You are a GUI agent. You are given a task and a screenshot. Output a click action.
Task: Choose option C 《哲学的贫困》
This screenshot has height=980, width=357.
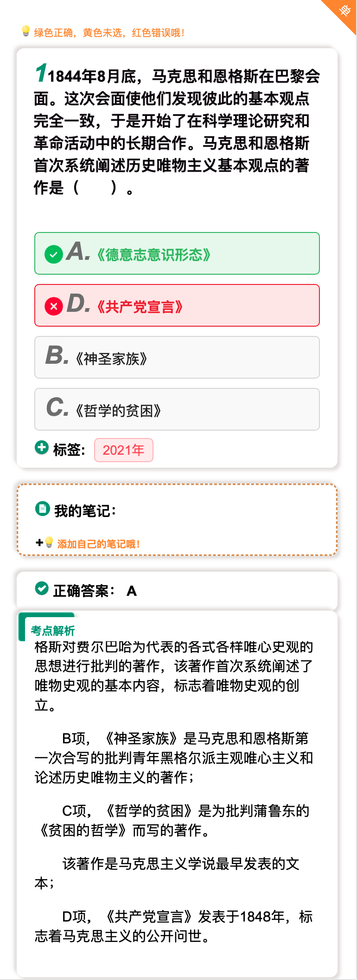click(177, 409)
